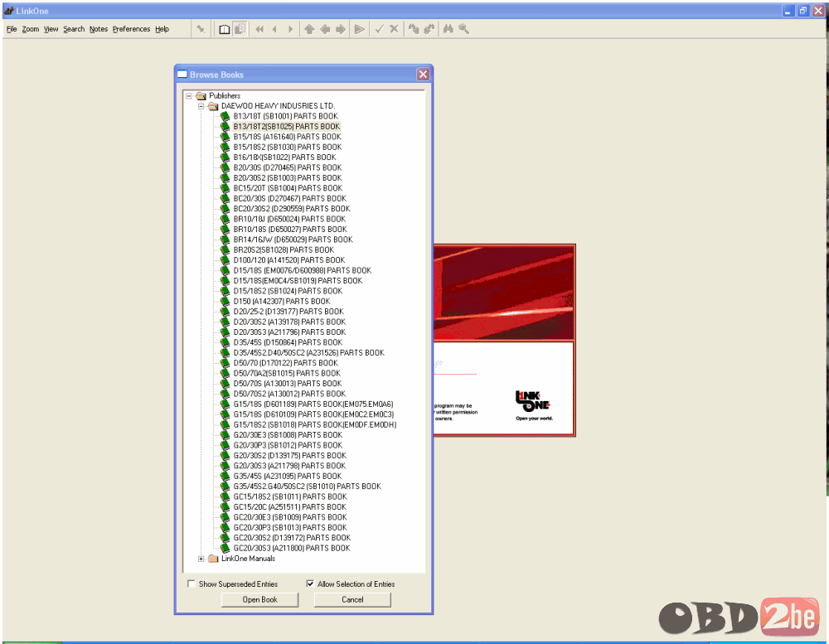Viewport: 829px width, 644px height.
Task: Close the Browse Books dialog
Action: 423,75
